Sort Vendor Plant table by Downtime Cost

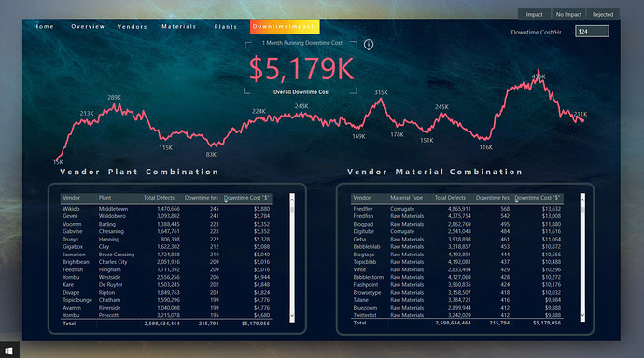tap(246, 198)
